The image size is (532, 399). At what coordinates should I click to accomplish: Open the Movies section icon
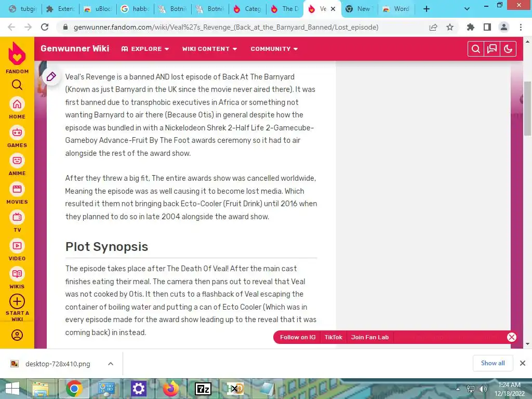17,189
